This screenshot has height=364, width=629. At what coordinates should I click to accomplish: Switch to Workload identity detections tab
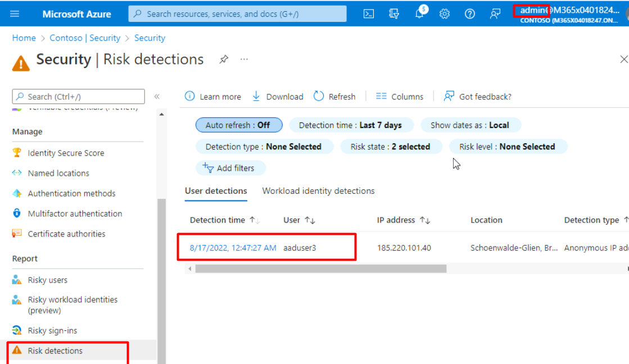pyautogui.click(x=319, y=191)
